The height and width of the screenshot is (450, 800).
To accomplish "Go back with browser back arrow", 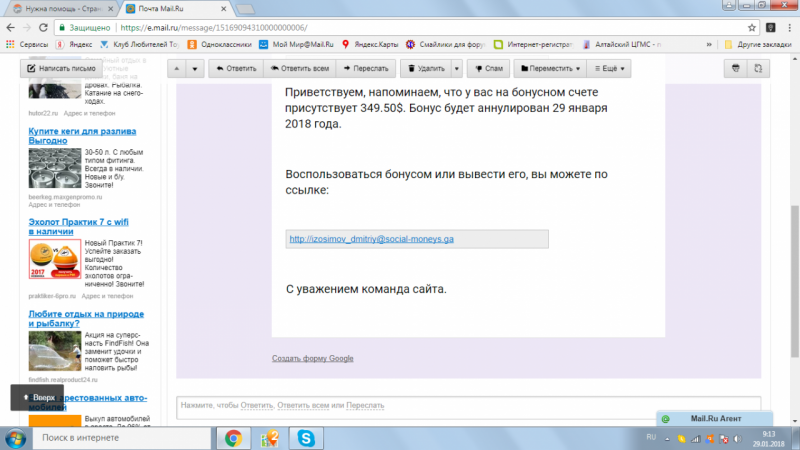I will point(10,28).
